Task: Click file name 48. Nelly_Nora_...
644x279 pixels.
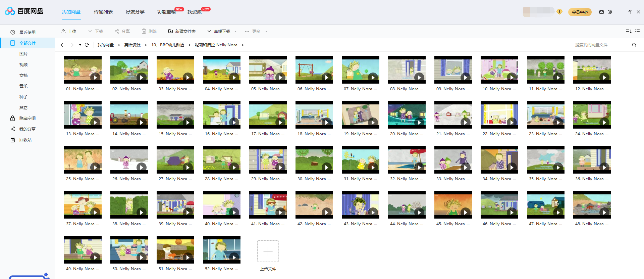Action: pos(592,224)
